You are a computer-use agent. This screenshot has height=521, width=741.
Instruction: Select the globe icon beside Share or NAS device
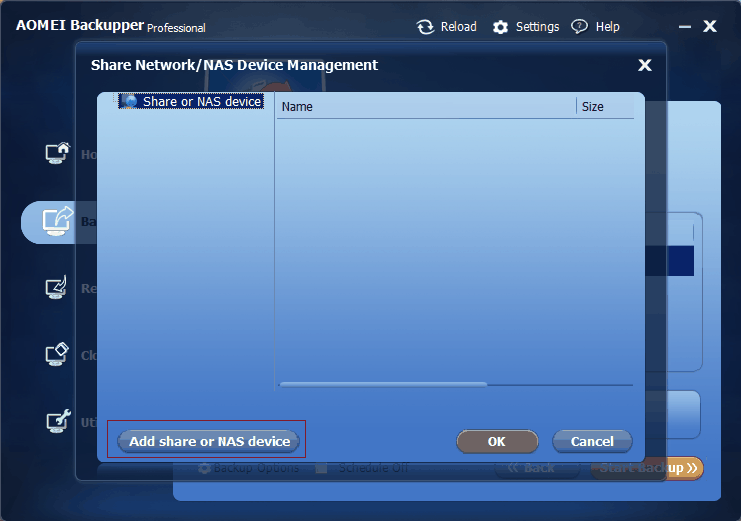[129, 101]
